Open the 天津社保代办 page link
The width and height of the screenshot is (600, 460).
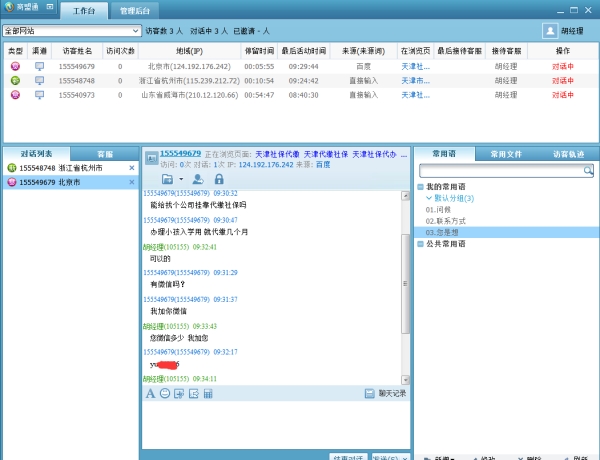pyautogui.click(x=374, y=154)
